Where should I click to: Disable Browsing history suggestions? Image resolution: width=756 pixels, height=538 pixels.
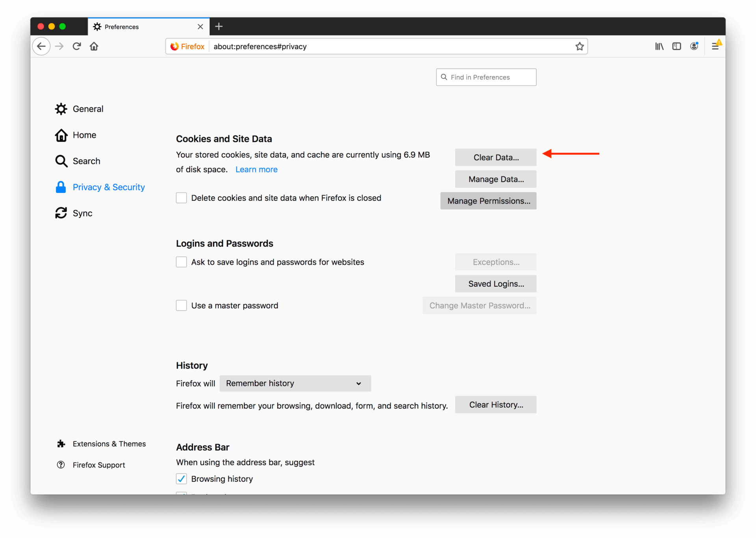[181, 479]
